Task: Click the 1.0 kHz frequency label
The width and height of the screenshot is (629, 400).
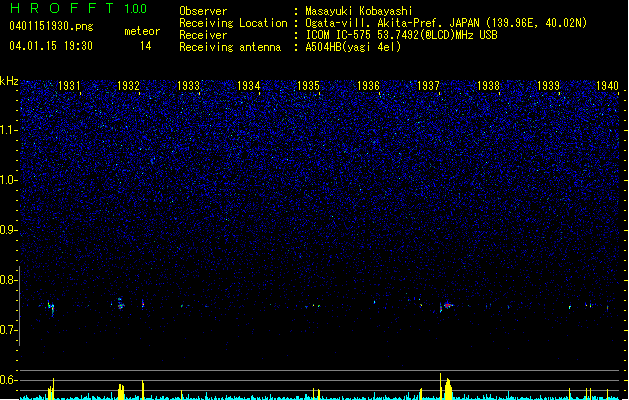Action: coord(8,180)
